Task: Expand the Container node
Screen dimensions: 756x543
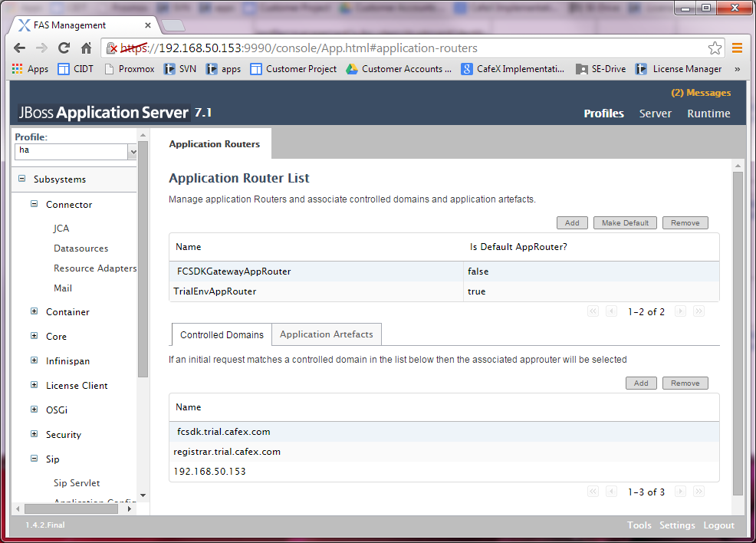Action: [35, 311]
